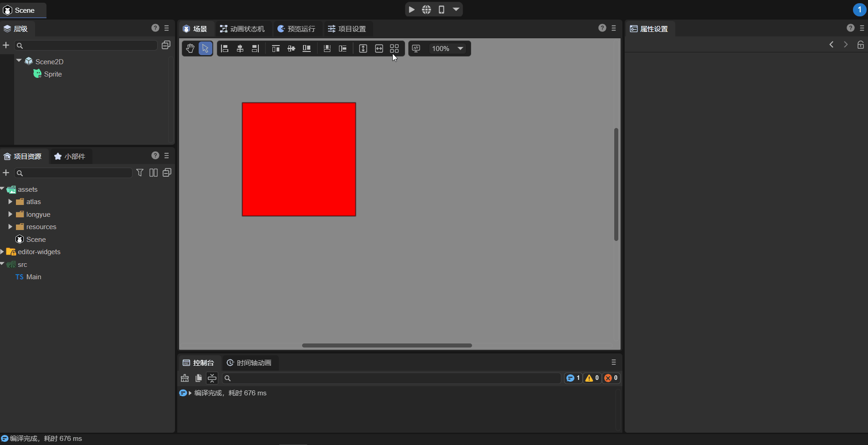
Task: Click the align horizontal centers icon
Action: 240,48
